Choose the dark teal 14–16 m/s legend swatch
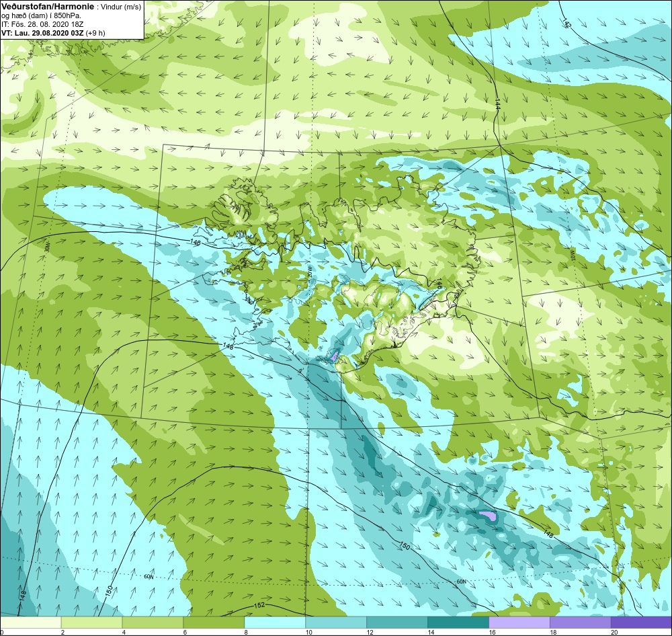The width and height of the screenshot is (672, 636). click(458, 623)
